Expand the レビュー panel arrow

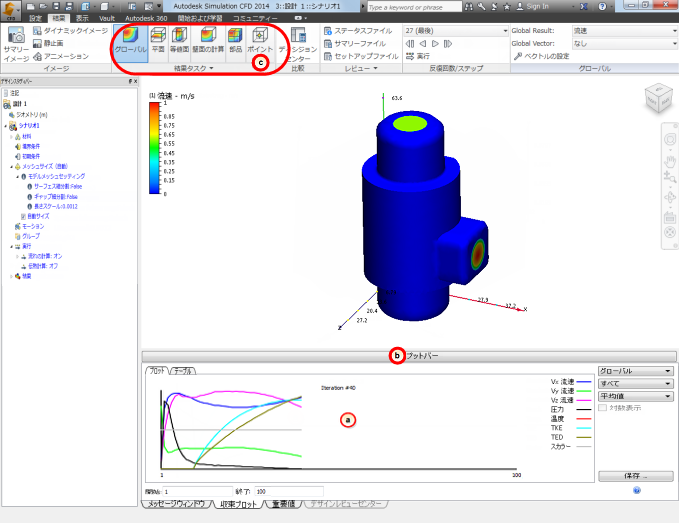tap(375, 68)
